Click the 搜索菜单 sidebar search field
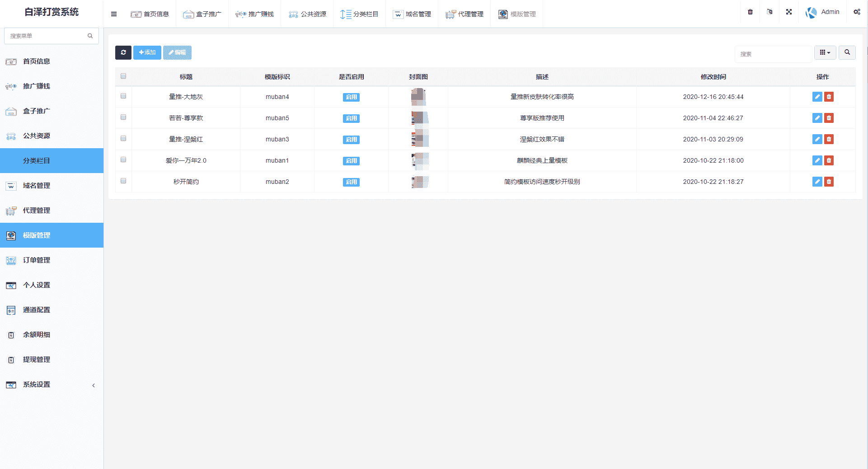This screenshot has height=469, width=868. (x=47, y=36)
